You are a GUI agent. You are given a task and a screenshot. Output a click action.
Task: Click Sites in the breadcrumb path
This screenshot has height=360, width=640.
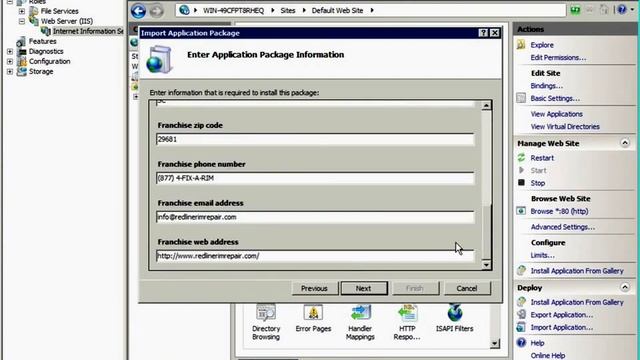coord(288,11)
